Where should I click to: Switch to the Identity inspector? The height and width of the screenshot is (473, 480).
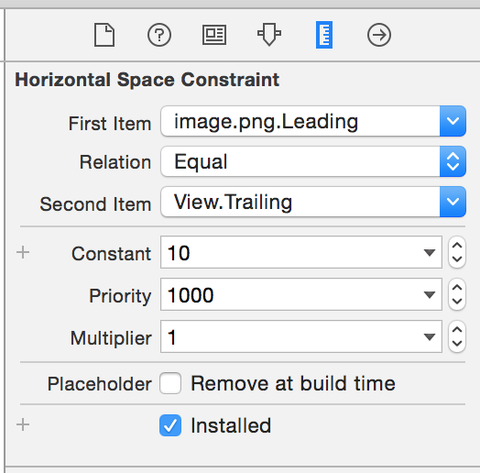214,35
